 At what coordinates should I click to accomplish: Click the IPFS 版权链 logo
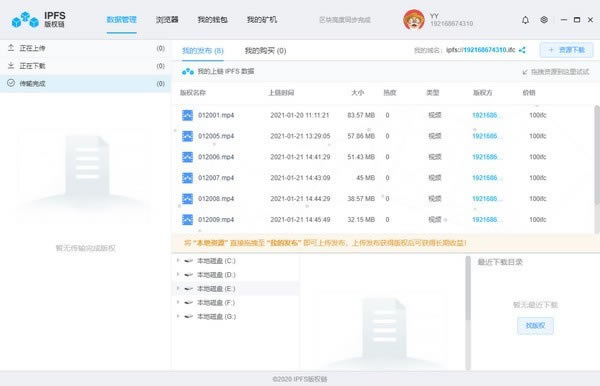(39, 19)
